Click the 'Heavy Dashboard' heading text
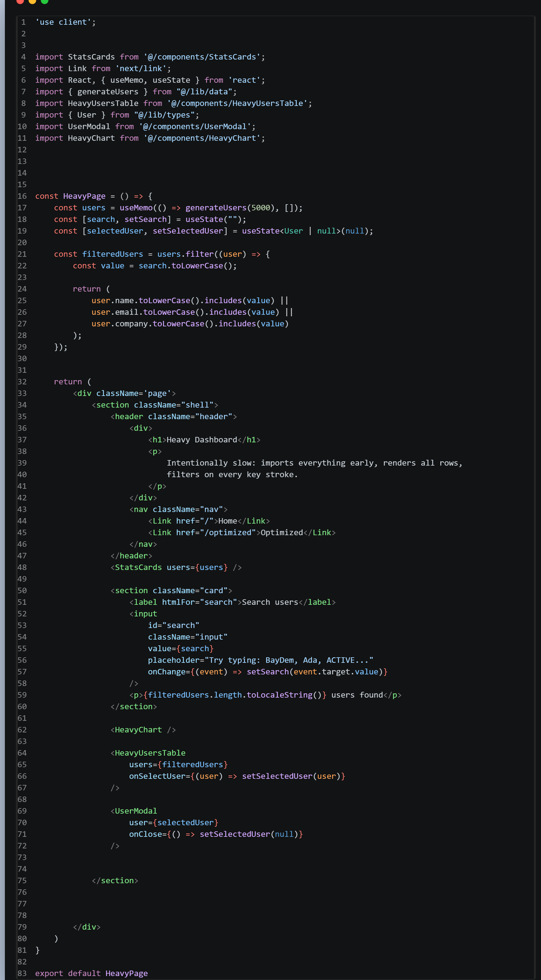Screen dimensions: 541x980 (202, 440)
